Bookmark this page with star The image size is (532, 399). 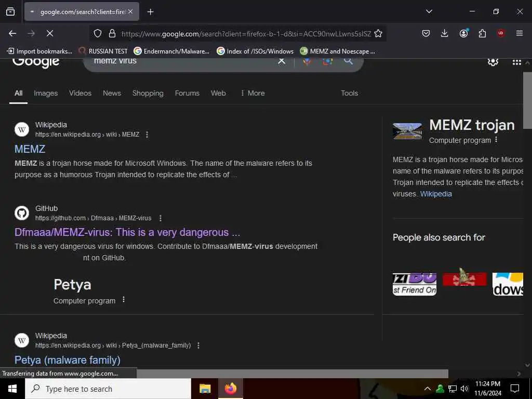pos(378,33)
